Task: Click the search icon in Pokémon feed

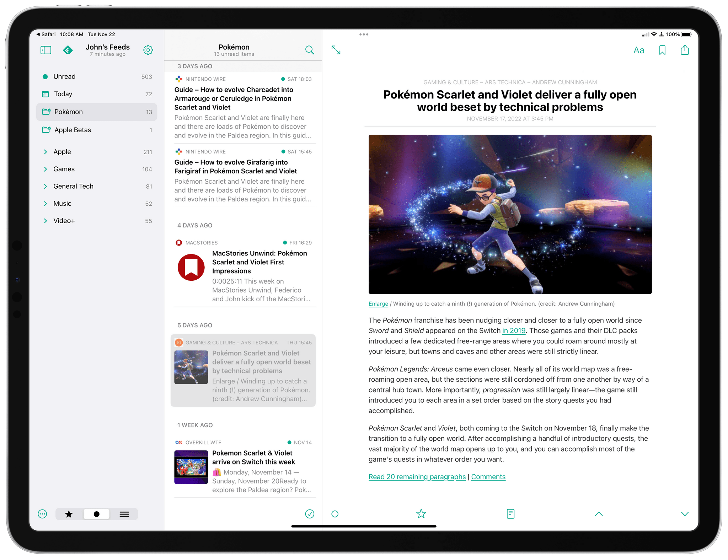Action: click(310, 49)
